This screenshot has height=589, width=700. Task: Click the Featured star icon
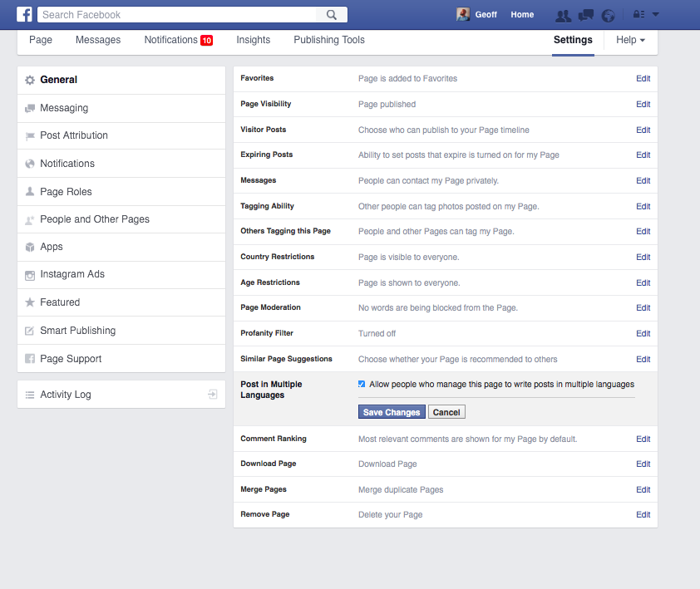30,302
